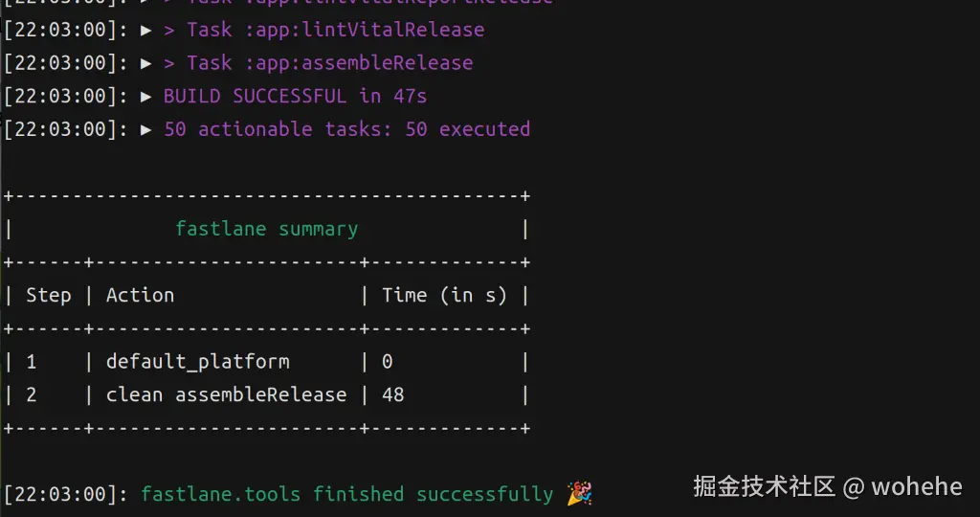The width and height of the screenshot is (980, 517).
Task: Click the 50 actionable tasks message
Action: point(346,128)
